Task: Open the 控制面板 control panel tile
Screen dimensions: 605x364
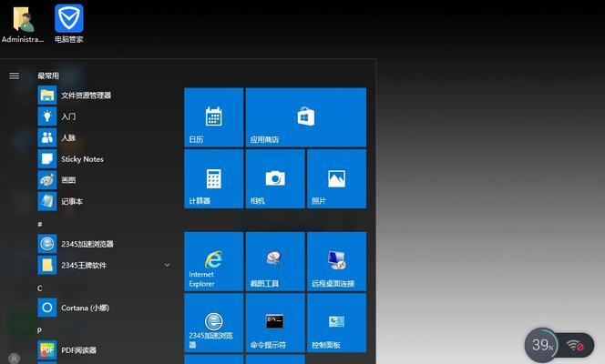Action: pyautogui.click(x=336, y=323)
